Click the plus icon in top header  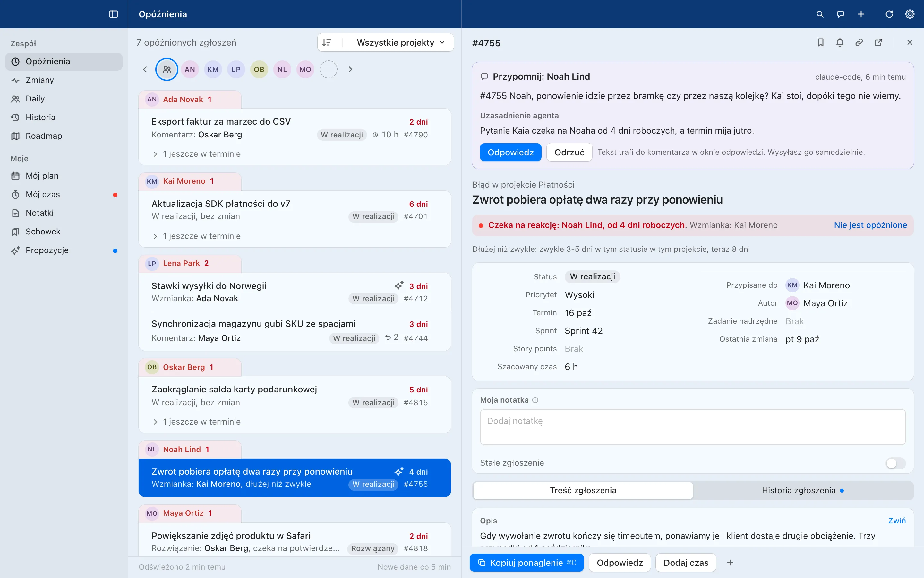[861, 14]
